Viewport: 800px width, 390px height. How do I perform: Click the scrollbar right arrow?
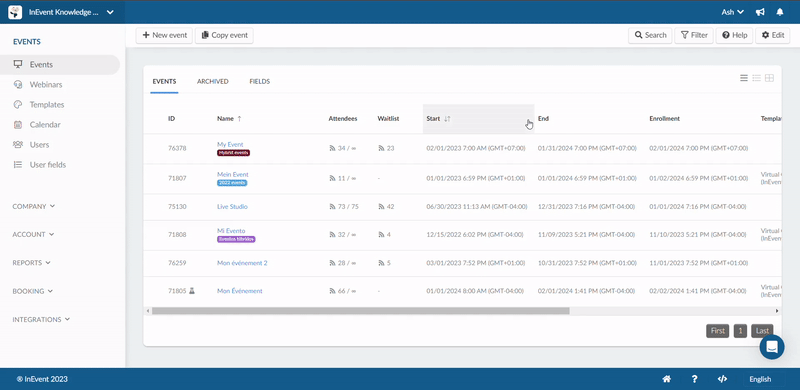pos(778,310)
